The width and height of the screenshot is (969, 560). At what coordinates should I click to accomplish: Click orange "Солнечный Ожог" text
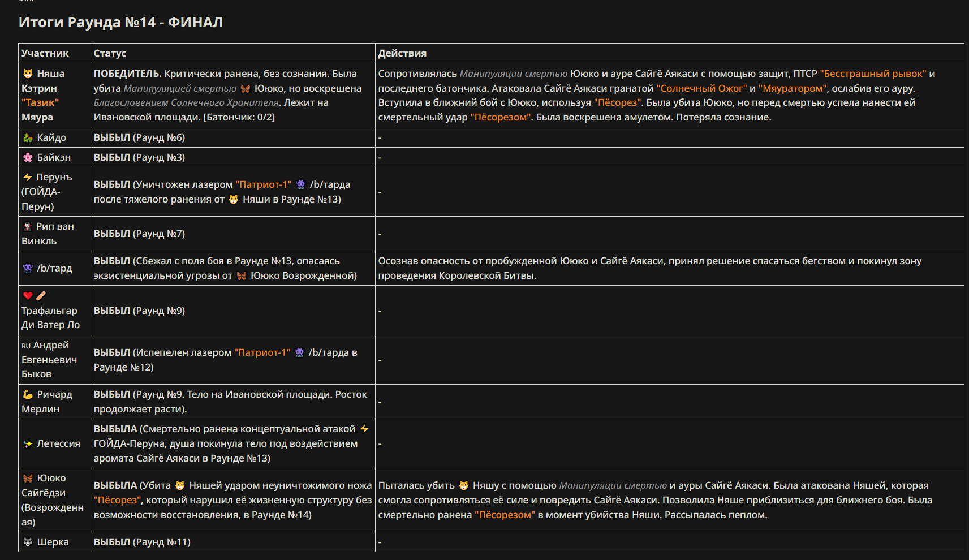point(701,88)
